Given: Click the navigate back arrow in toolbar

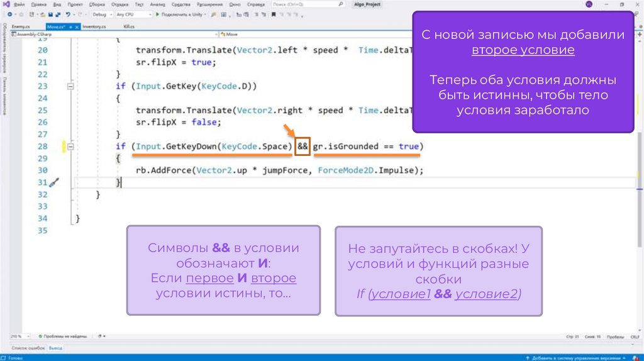Looking at the screenshot, I should pyautogui.click(x=8, y=14).
